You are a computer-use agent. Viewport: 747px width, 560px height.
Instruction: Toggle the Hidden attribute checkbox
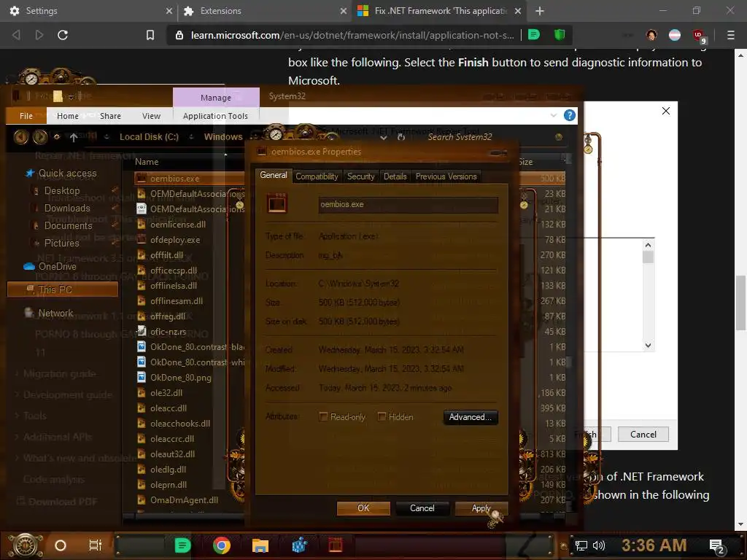(382, 416)
